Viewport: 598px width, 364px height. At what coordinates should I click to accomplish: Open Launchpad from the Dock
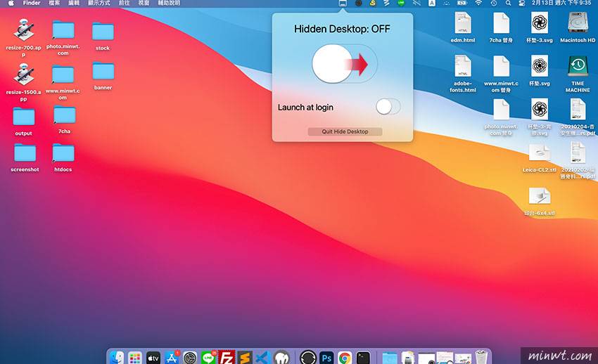pos(134,358)
